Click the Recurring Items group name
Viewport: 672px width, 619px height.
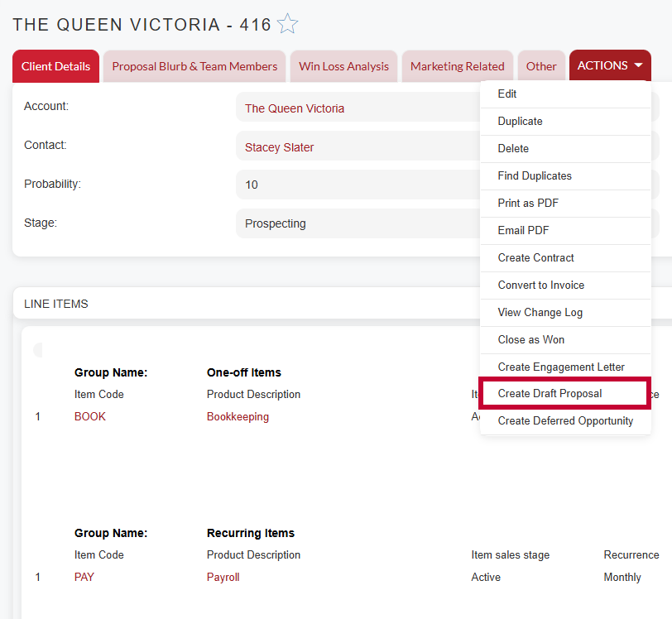click(x=251, y=533)
